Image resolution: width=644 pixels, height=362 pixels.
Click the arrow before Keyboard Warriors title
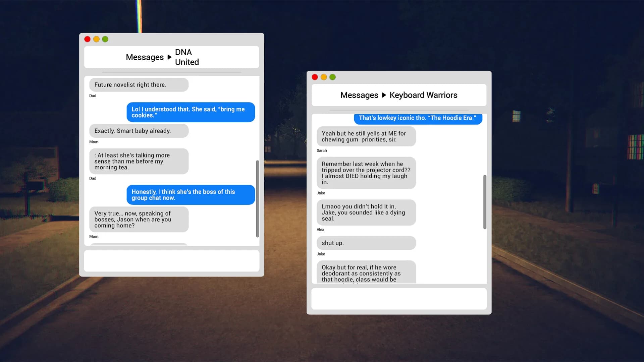point(384,95)
